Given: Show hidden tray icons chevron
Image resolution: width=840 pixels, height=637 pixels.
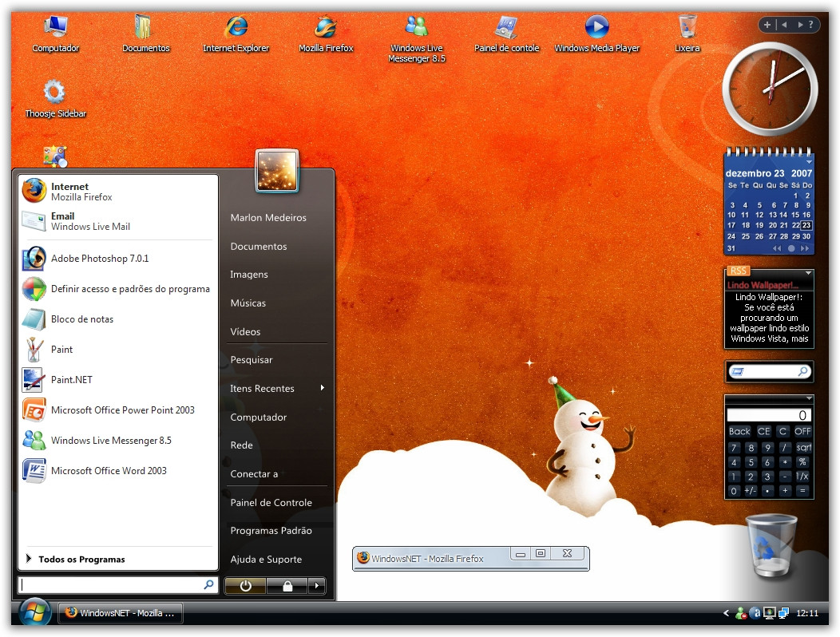Looking at the screenshot, I should (x=727, y=613).
